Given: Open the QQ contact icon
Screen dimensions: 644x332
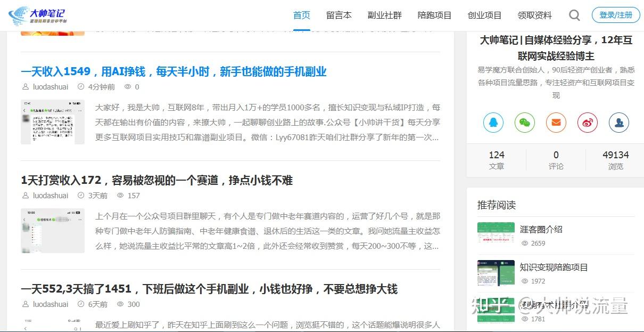Looking at the screenshot, I should tap(493, 123).
